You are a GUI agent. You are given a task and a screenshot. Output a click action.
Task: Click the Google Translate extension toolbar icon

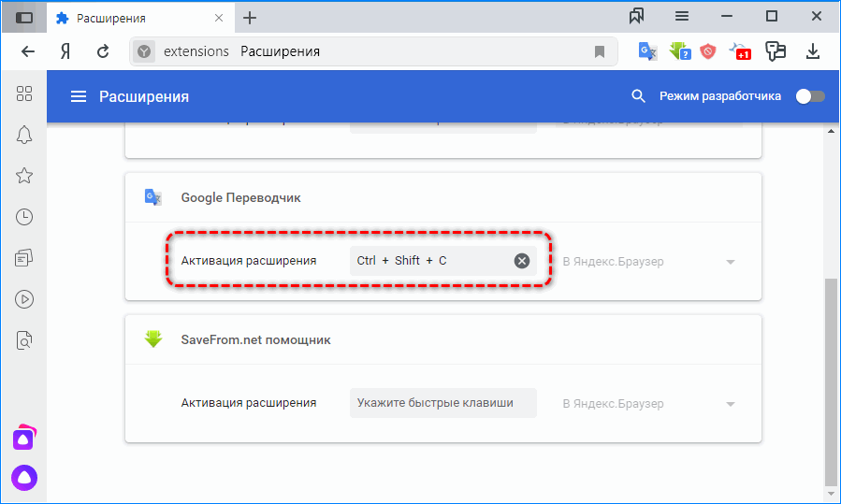click(648, 51)
